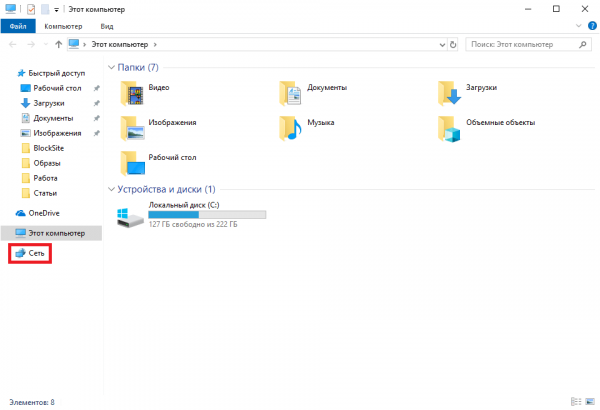
Task: Open the Вид ribbon tab
Action: pyautogui.click(x=107, y=26)
